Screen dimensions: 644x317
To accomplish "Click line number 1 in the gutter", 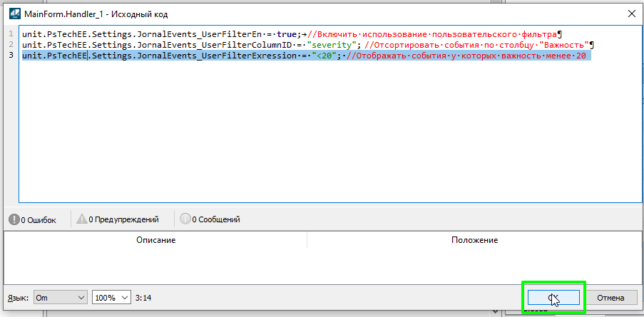I will pyautogui.click(x=11, y=34).
